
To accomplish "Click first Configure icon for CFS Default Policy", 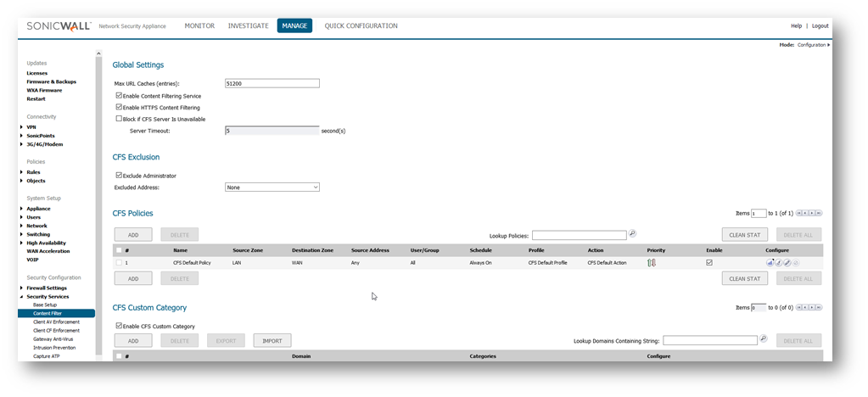I will coord(771,263).
